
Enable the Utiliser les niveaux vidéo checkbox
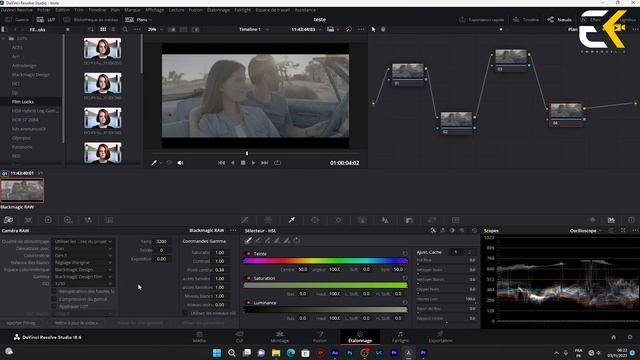coord(185,313)
